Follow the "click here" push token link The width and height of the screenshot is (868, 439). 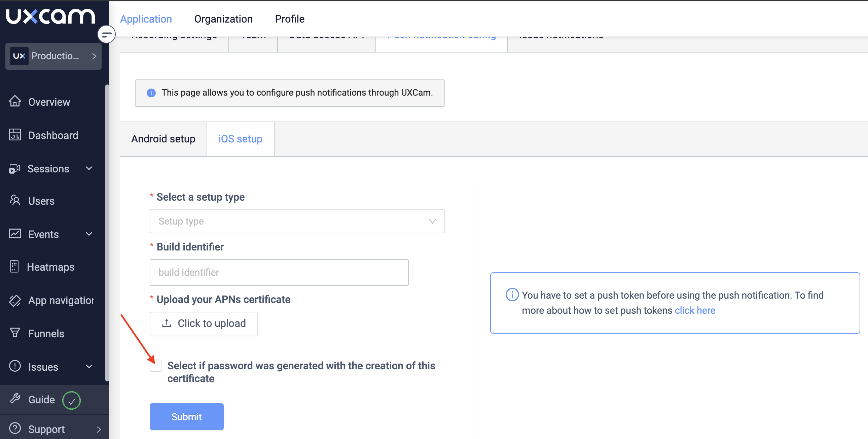tap(694, 310)
